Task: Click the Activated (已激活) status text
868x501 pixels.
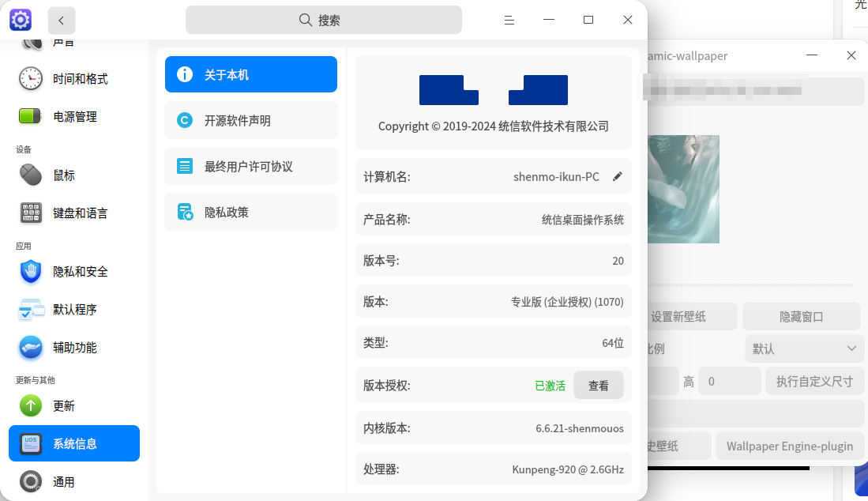Action: tap(550, 386)
